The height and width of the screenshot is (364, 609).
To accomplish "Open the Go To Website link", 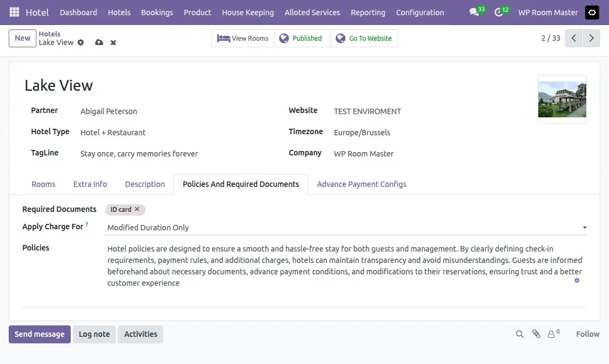I will pos(364,38).
